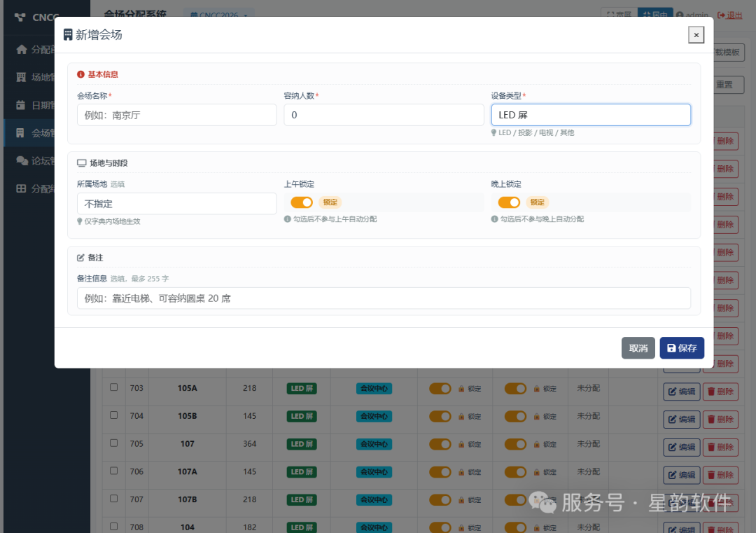Viewport: 756px width, 533px height.
Task: Tick the checkbox for row 704
Action: coord(114,415)
